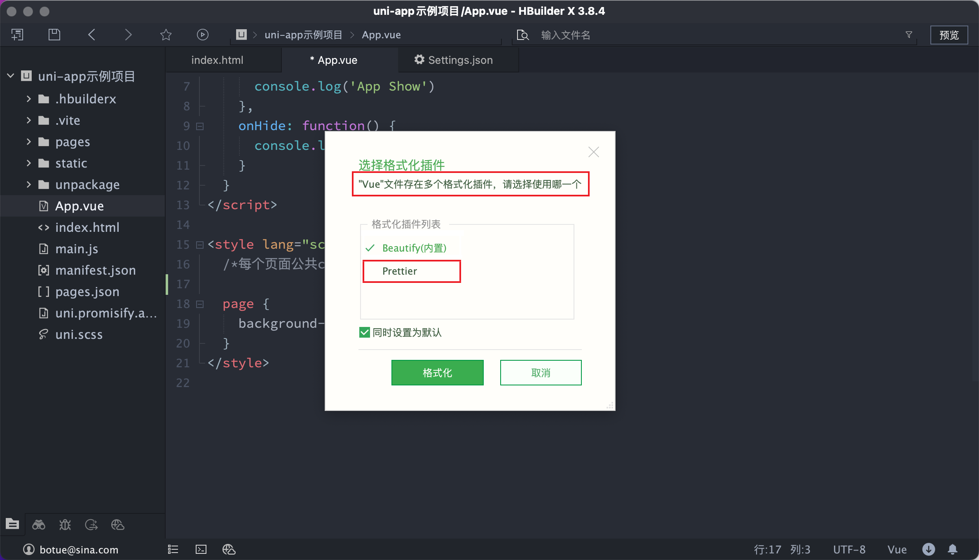Viewport: 979px width, 560px height.
Task: Select Prettier in the formatter list
Action: point(400,271)
